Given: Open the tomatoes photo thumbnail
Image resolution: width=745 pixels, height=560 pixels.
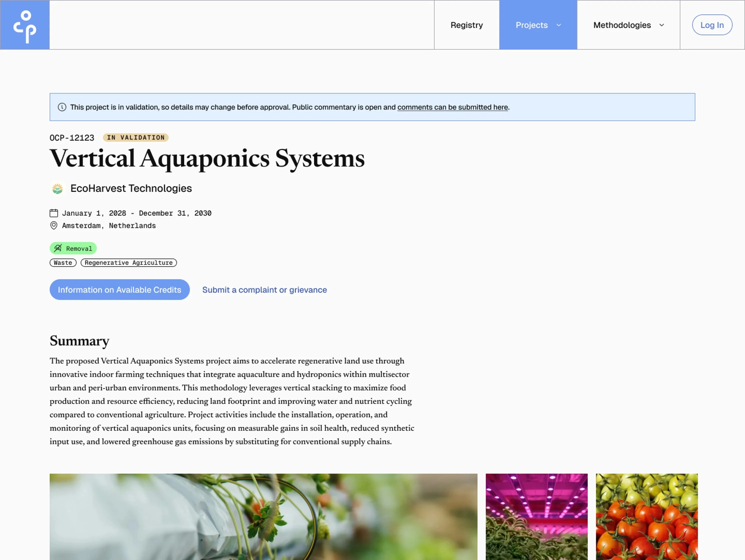Looking at the screenshot, I should coord(647,517).
